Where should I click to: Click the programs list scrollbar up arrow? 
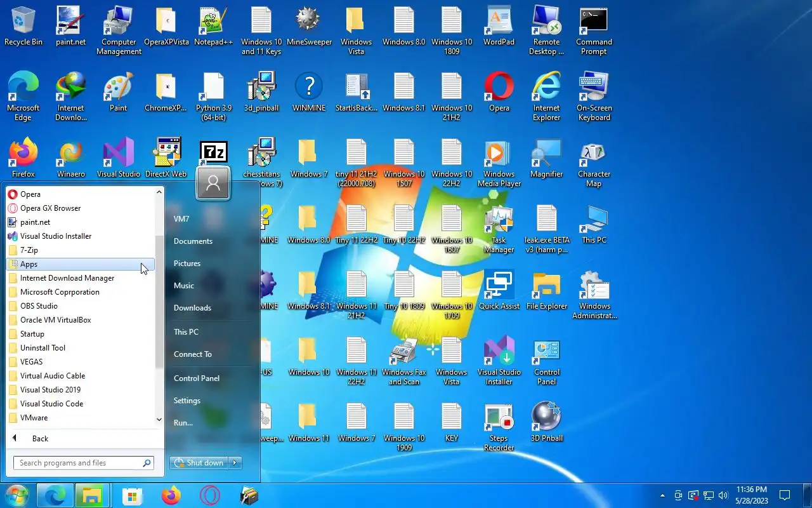[159, 191]
